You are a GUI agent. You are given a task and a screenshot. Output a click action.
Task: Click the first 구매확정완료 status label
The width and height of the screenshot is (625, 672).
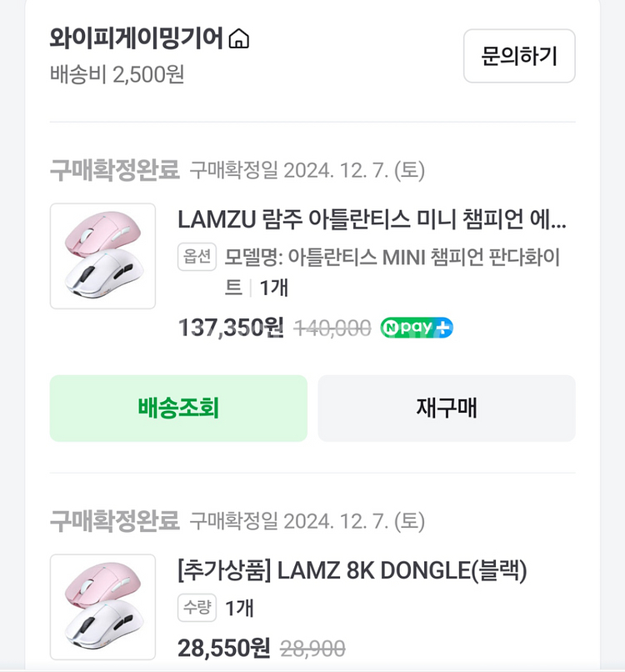(114, 171)
